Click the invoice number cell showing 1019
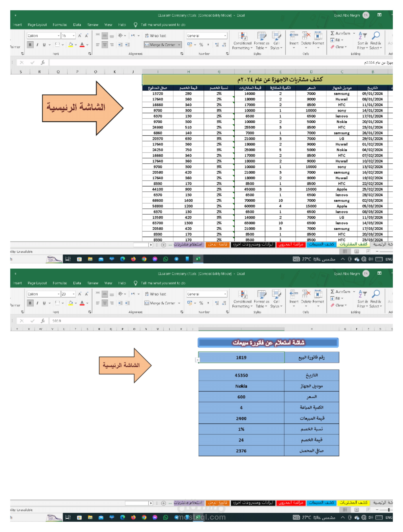 point(241,357)
